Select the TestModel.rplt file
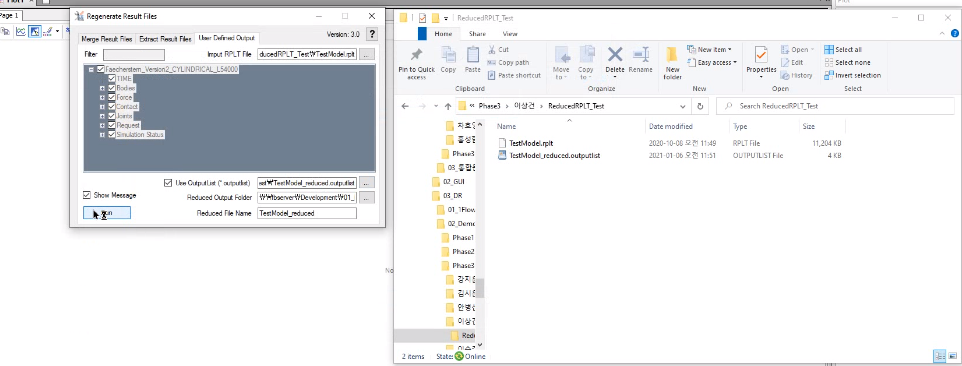Viewport: 962px width, 366px height. [x=531, y=143]
